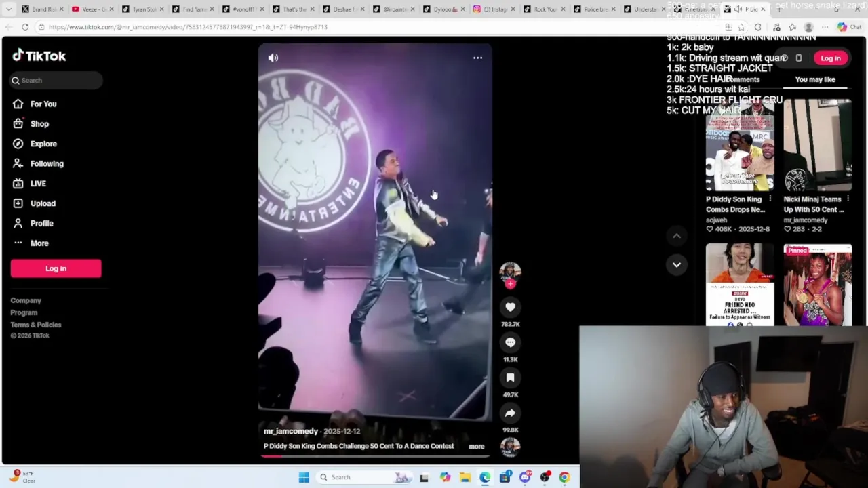This screenshot has height=488, width=868.
Task: Open the browser tab list dropdown
Action: (x=9, y=9)
